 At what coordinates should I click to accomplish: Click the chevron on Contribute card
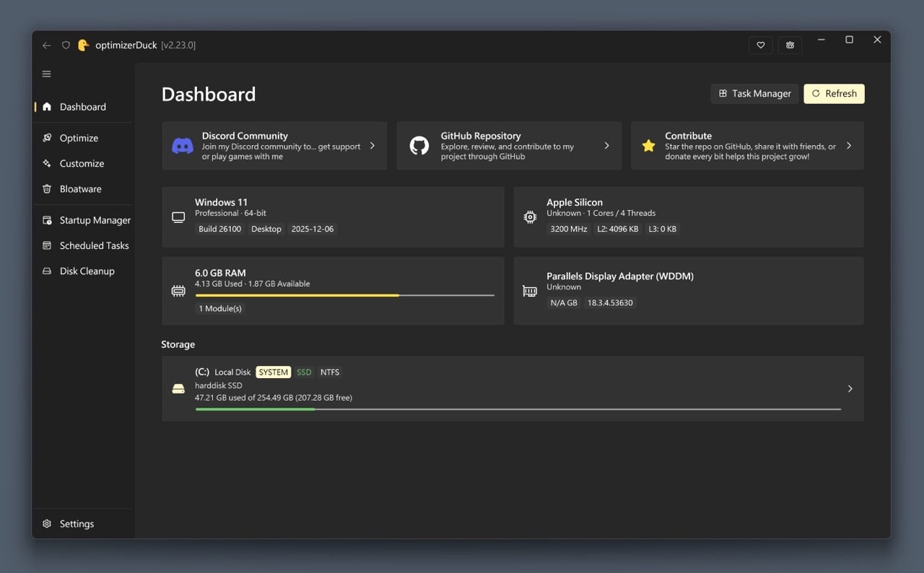point(849,146)
